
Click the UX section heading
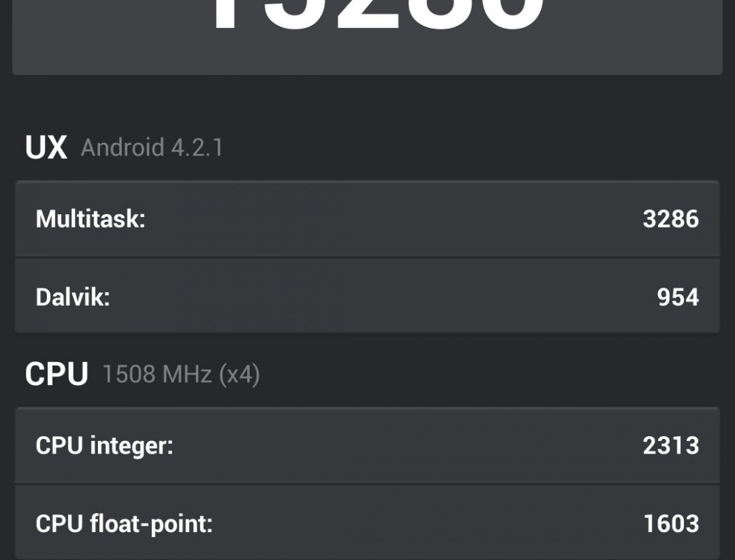pos(46,148)
